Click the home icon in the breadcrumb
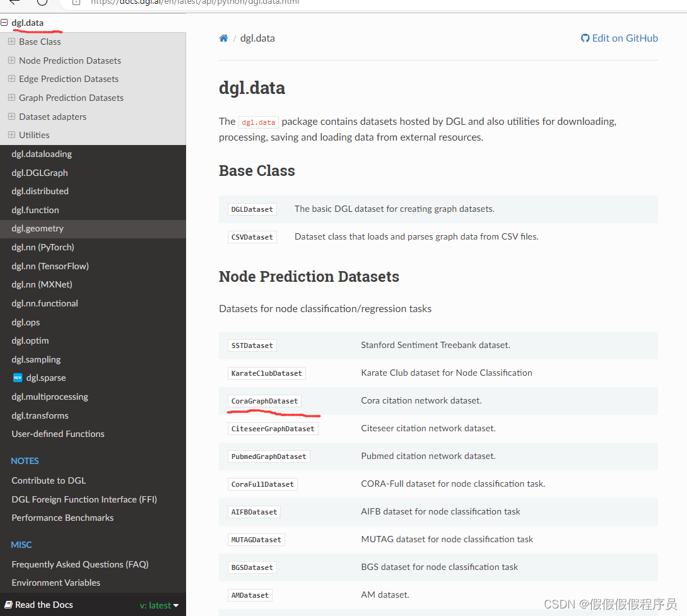 pos(223,38)
